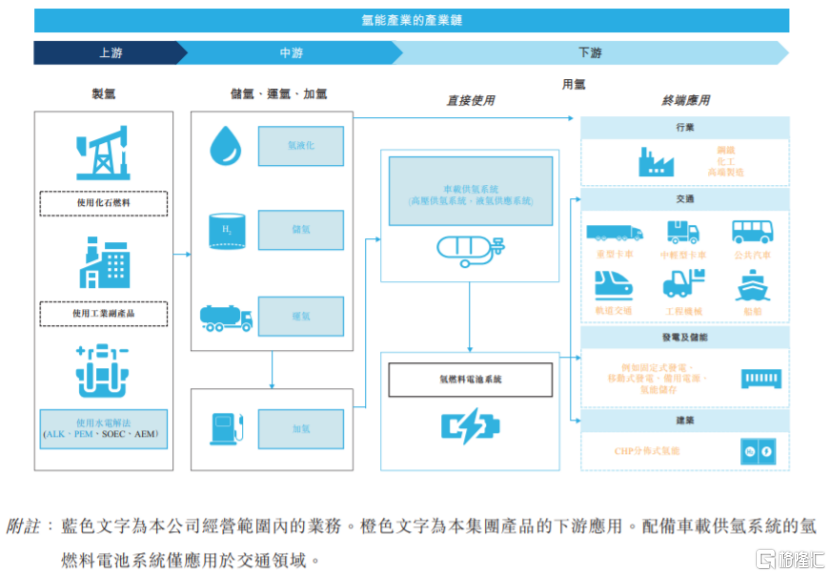Click the public bus icon
This screenshot has height=576, width=831.
point(753,232)
